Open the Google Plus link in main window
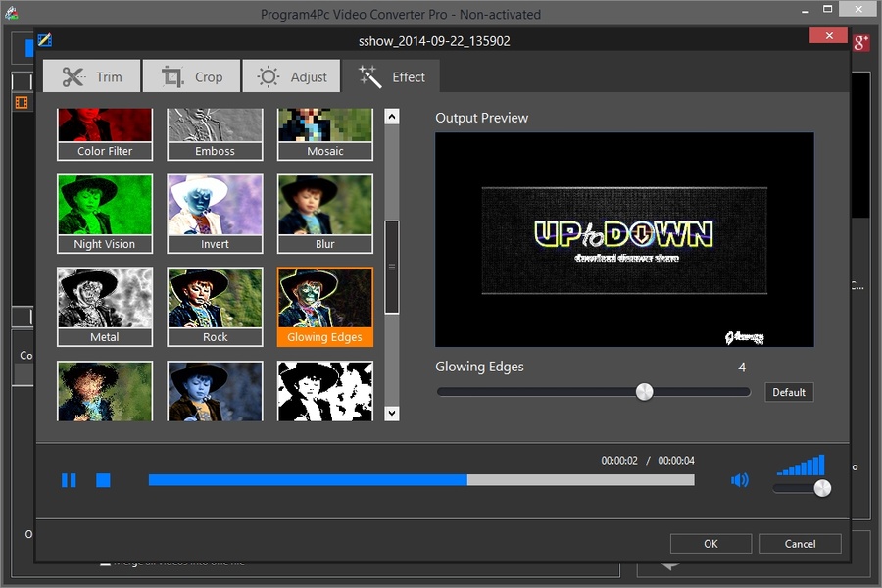Image resolution: width=882 pixels, height=588 pixels. tap(860, 43)
